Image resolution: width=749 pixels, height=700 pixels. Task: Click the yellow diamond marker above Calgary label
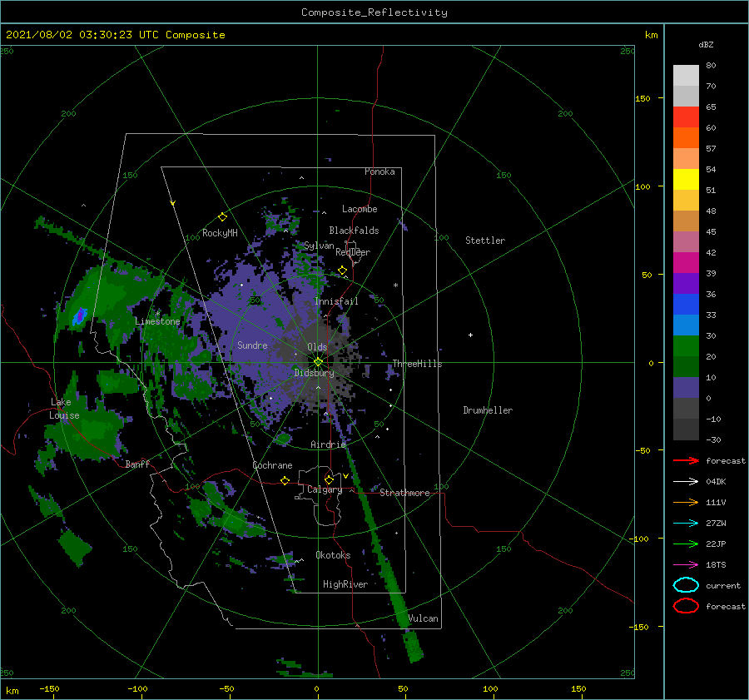coord(329,479)
